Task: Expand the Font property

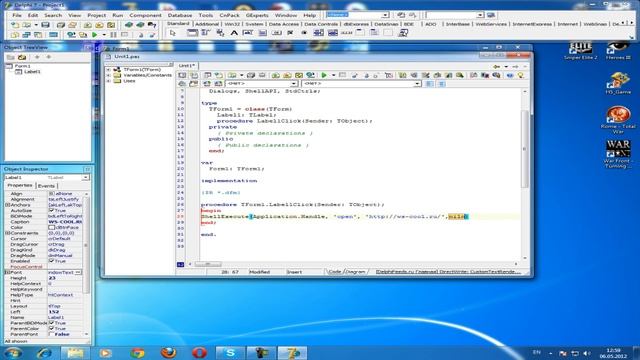Action: coord(7,272)
